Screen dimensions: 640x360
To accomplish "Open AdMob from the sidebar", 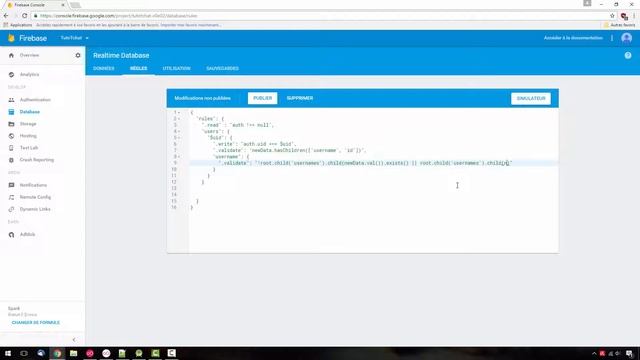I will [27, 234].
